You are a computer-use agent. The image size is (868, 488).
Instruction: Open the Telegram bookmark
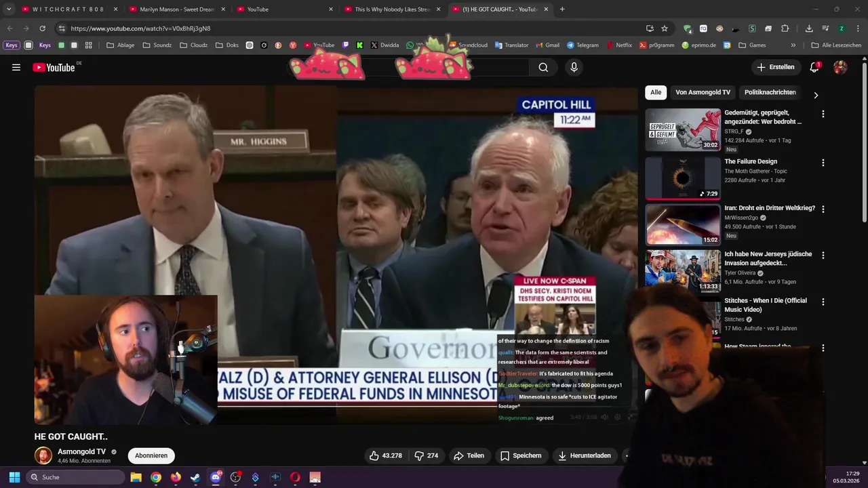[582, 45]
